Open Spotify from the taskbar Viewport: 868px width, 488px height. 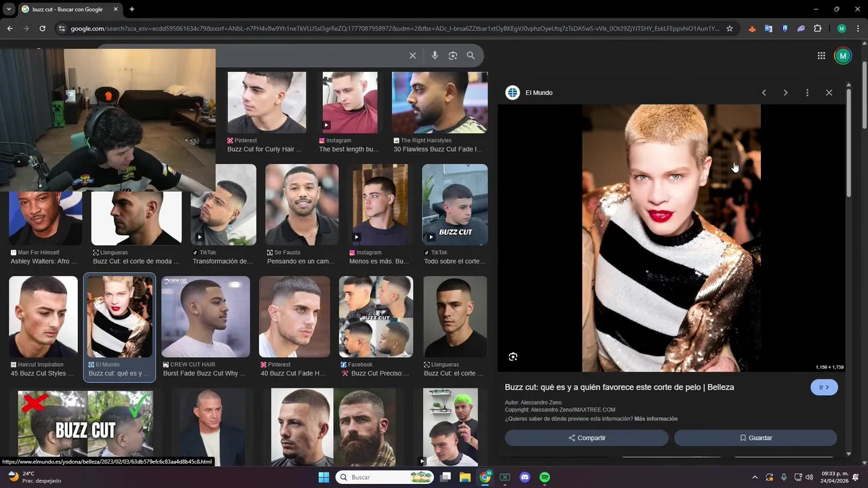pyautogui.click(x=545, y=477)
